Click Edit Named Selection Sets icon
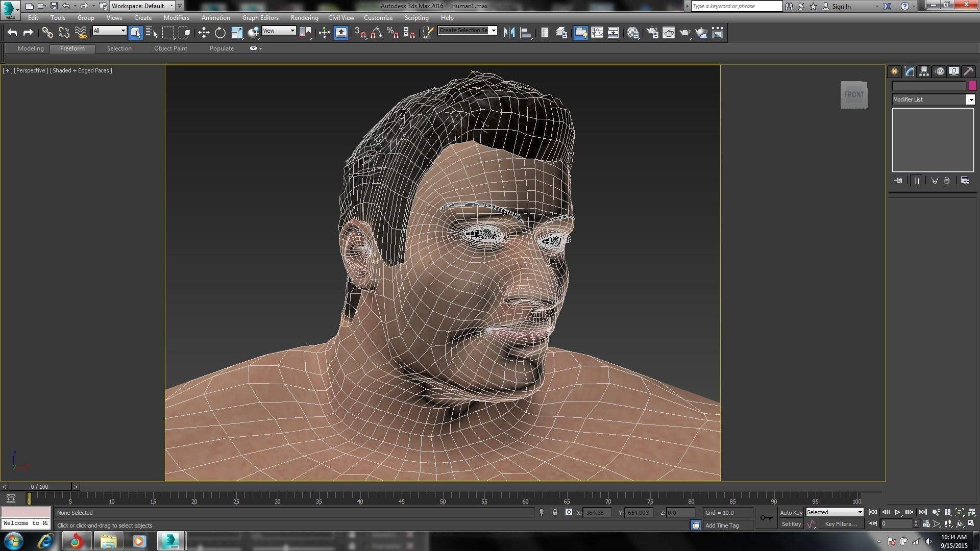 point(428,33)
